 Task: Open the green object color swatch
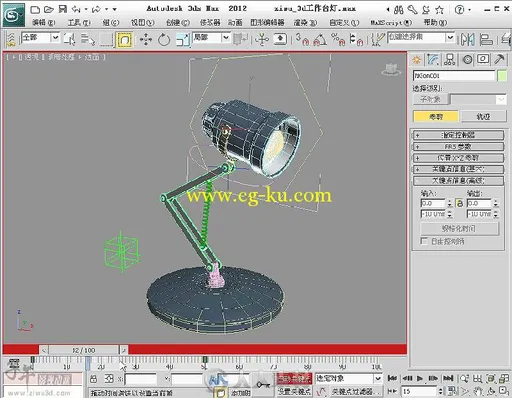click(502, 76)
